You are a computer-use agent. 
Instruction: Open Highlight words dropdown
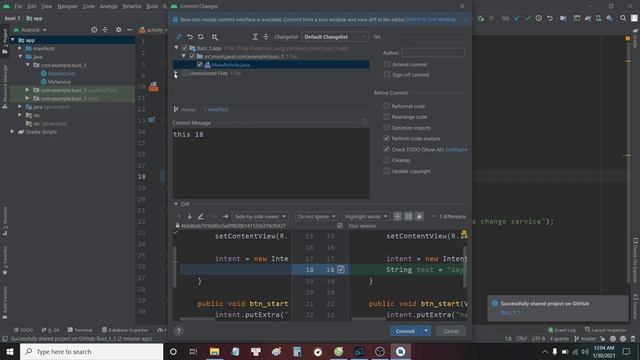click(366, 216)
